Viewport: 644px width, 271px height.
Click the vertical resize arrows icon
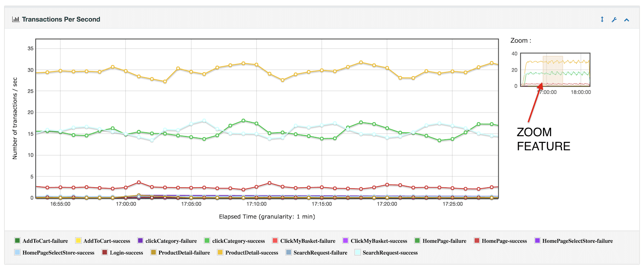pos(602,19)
